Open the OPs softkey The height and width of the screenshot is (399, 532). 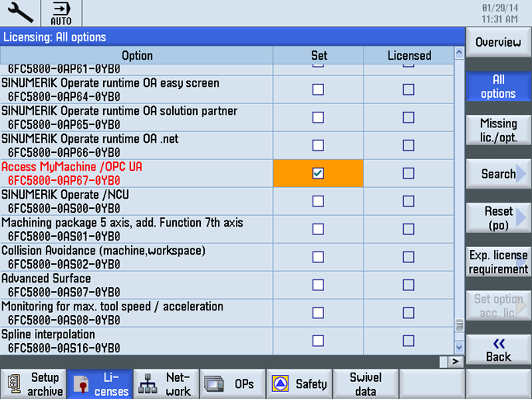coord(233,384)
